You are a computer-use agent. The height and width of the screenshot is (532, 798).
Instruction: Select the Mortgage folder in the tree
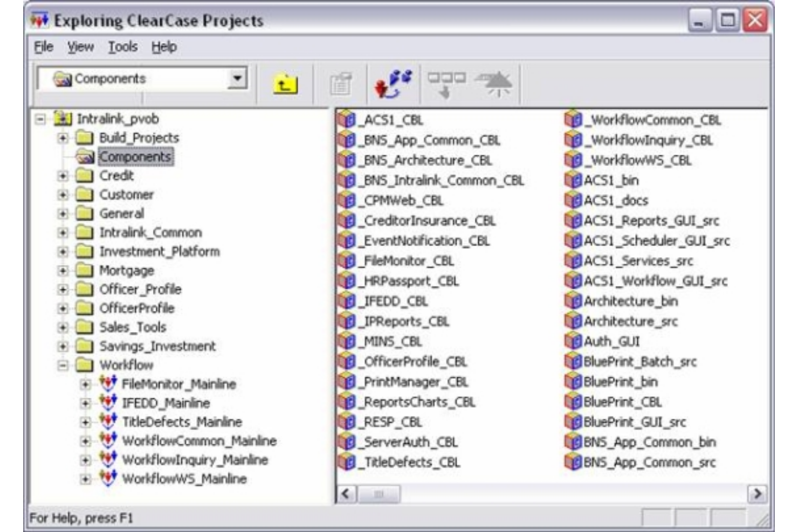point(128,271)
